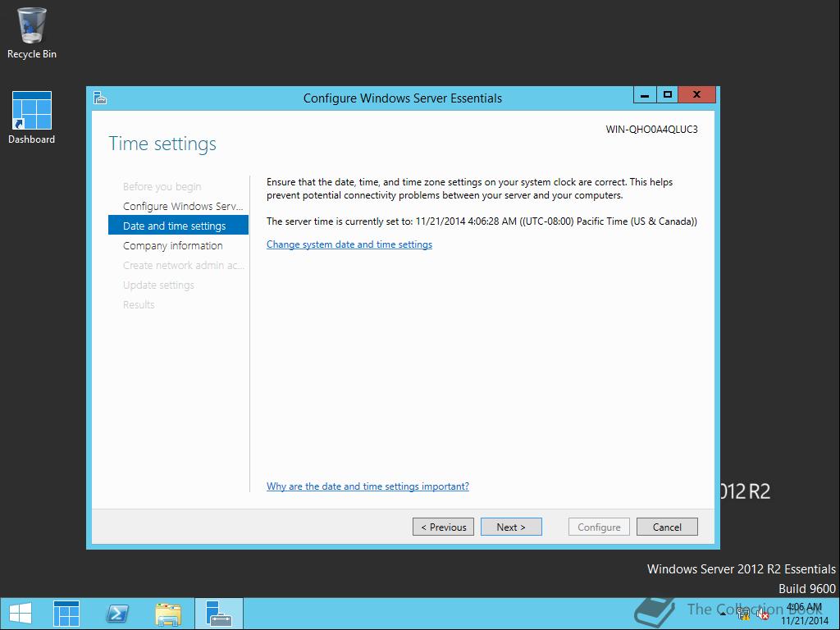Select the Configure Essentials wizard taskbar icon

pyautogui.click(x=218, y=614)
